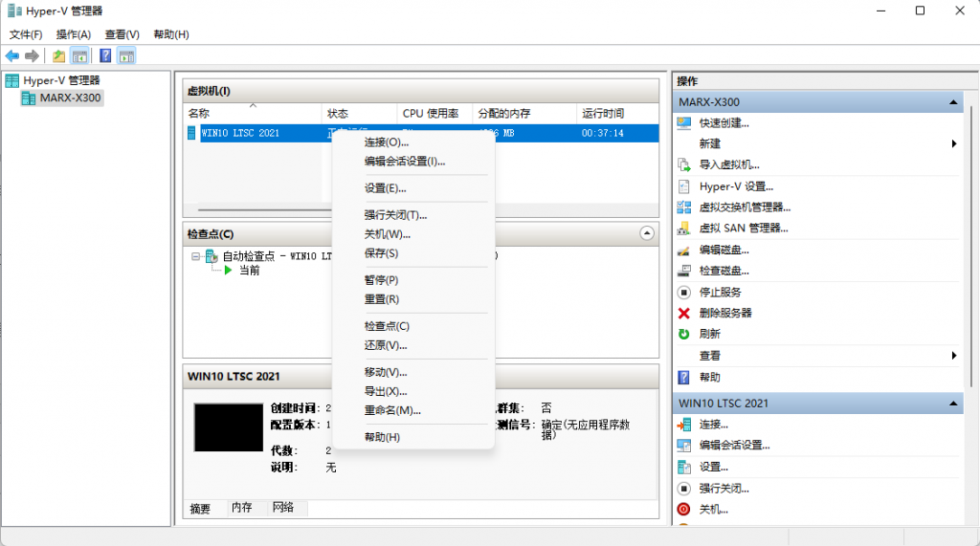
Task: Switch to the 网络 tab
Action: [x=283, y=508]
